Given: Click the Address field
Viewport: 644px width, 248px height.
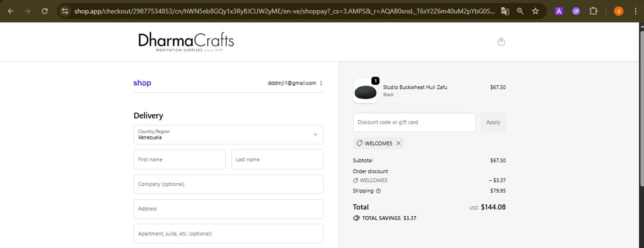Looking at the screenshot, I should pyautogui.click(x=228, y=209).
